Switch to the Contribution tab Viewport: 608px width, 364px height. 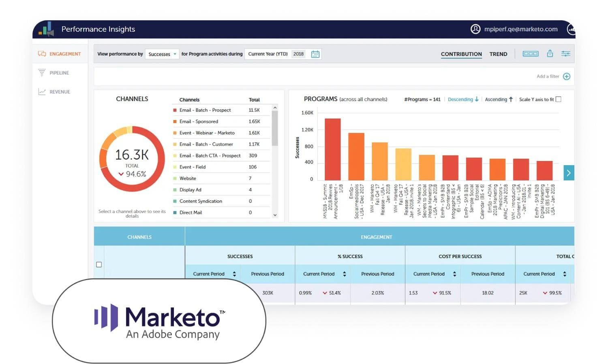(461, 54)
